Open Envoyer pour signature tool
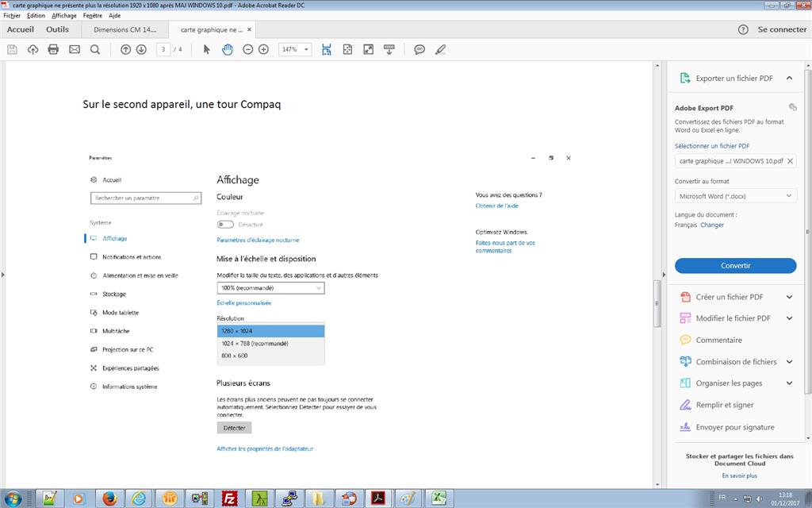 pyautogui.click(x=735, y=427)
